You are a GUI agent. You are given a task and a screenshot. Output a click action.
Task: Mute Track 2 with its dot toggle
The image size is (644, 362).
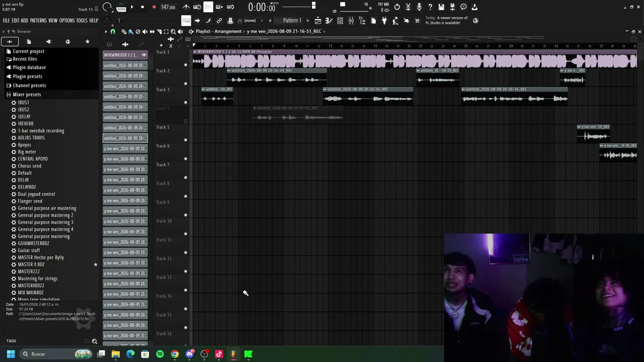tap(185, 83)
